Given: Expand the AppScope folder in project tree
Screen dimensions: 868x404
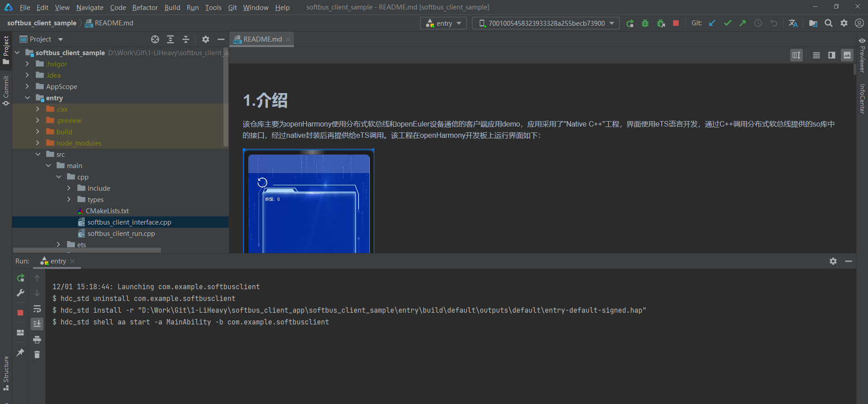Looking at the screenshot, I should 28,86.
